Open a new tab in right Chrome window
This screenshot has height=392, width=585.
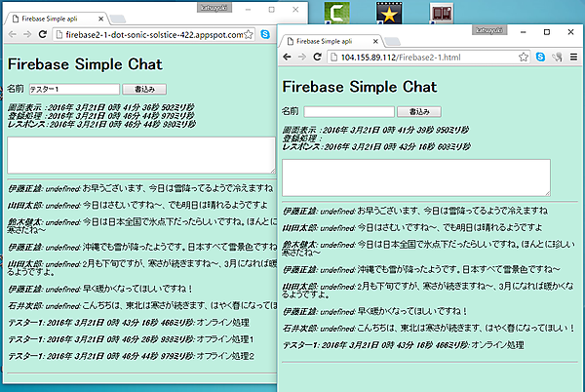(393, 41)
